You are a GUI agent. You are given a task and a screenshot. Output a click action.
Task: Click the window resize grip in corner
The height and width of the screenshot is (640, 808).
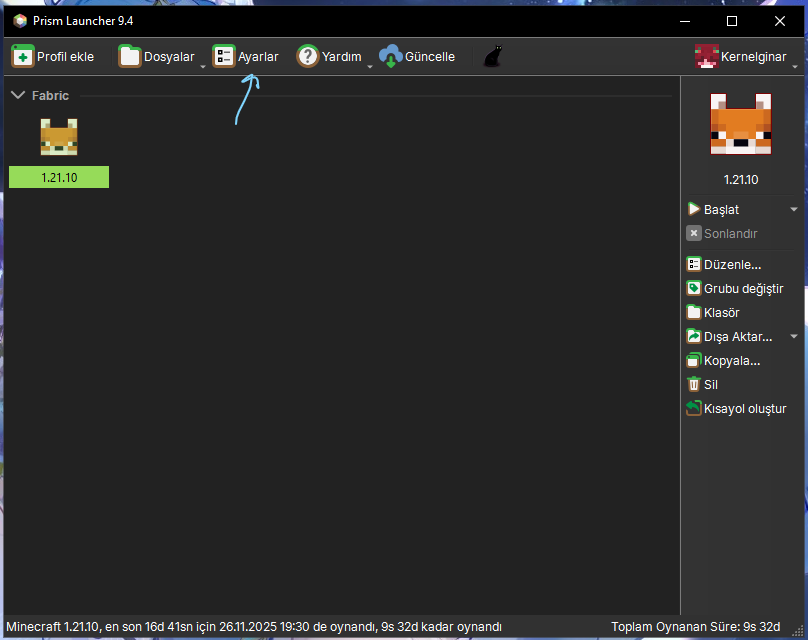click(799, 631)
